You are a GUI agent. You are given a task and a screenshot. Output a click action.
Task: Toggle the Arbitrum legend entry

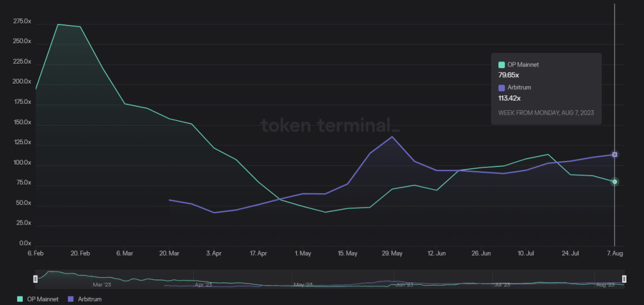point(84,299)
